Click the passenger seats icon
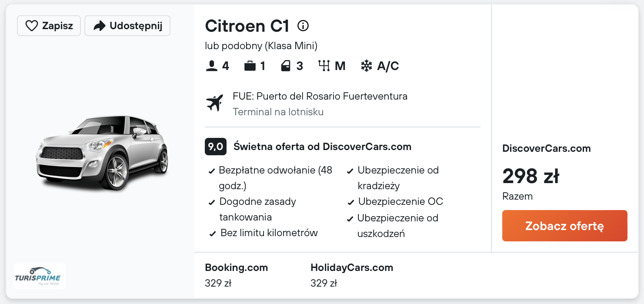The image size is (644, 304). pos(211,66)
